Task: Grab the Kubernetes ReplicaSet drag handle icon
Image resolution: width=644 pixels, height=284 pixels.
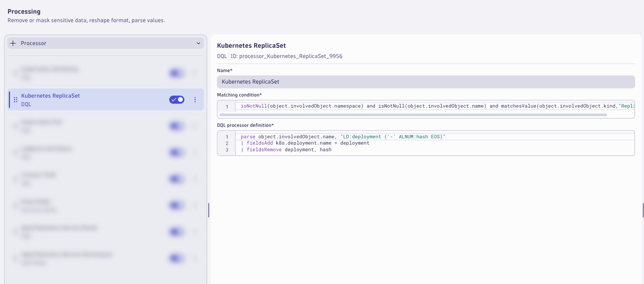Action: (x=16, y=99)
